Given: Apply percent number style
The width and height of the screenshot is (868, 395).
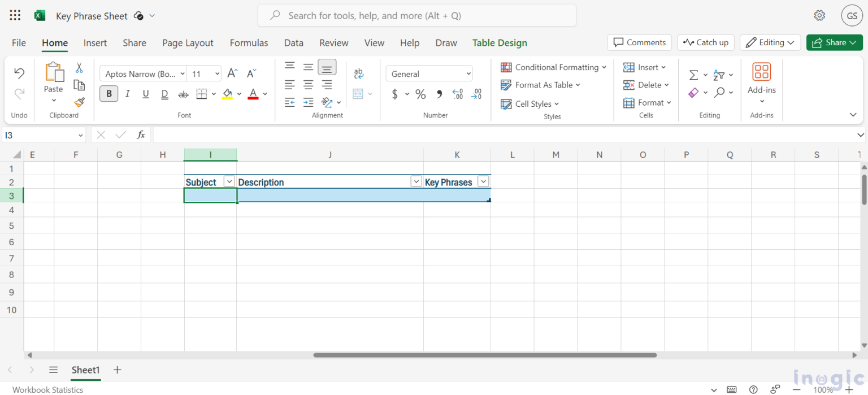Looking at the screenshot, I should tap(420, 94).
